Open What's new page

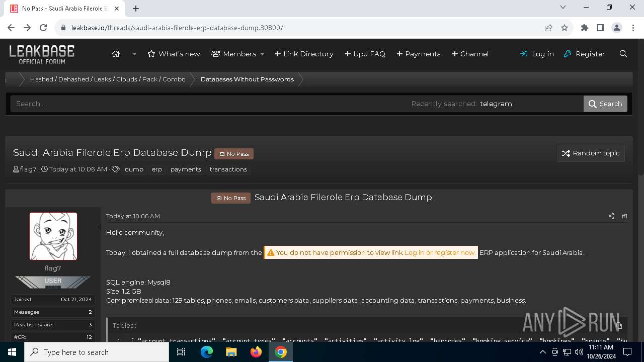point(174,54)
